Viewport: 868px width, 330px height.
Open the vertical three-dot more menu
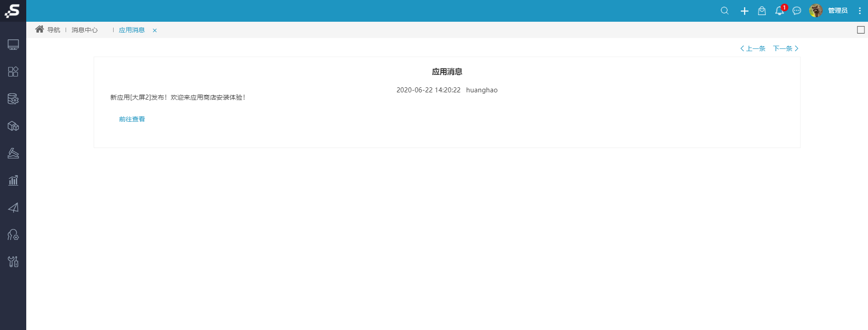pos(860,10)
